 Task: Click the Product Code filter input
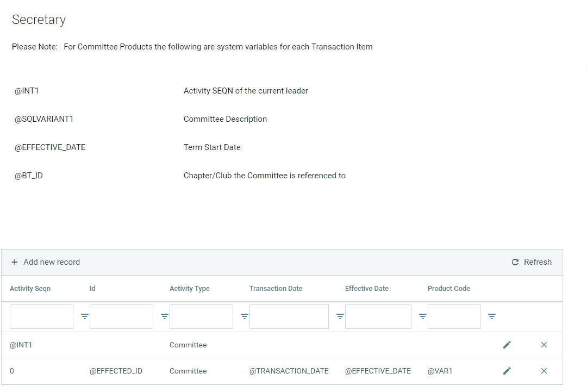[454, 316]
